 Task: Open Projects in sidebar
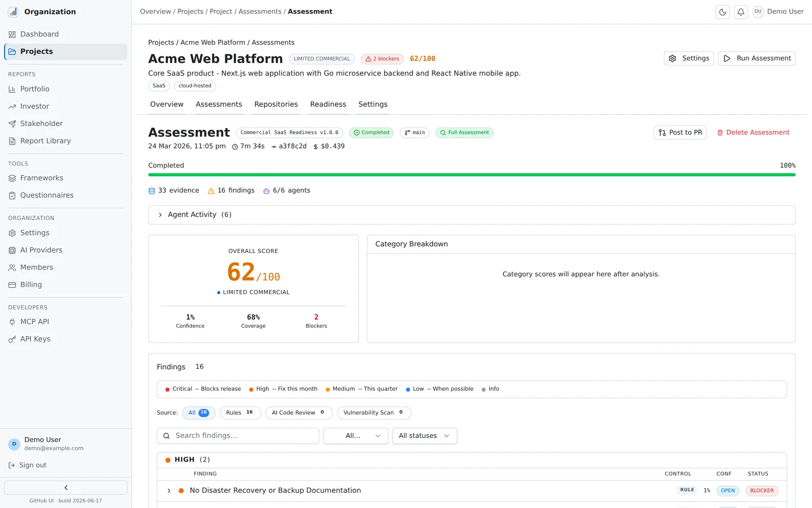(x=65, y=51)
